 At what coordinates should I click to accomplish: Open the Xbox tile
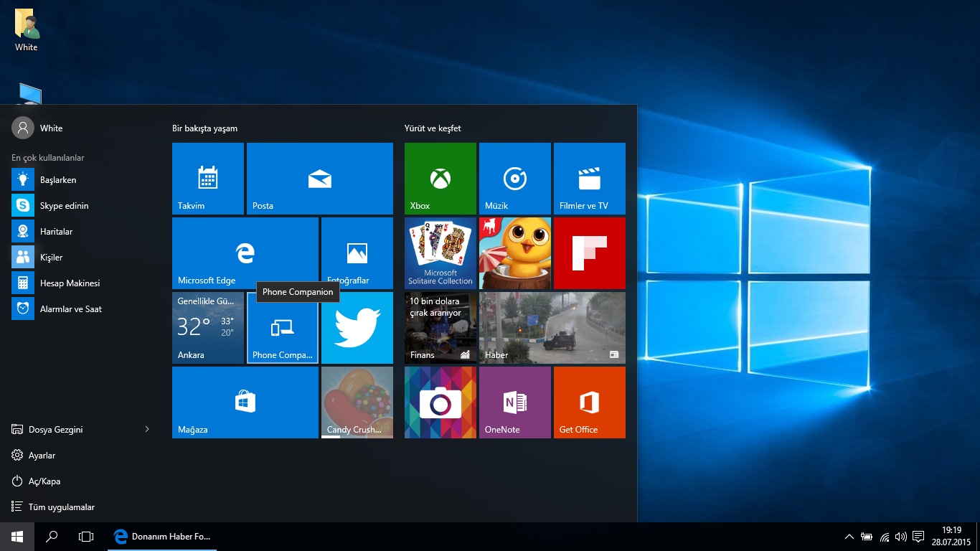440,179
